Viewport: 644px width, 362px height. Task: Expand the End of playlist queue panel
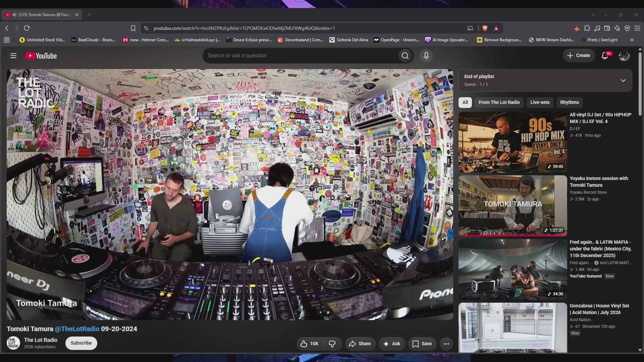click(x=623, y=80)
